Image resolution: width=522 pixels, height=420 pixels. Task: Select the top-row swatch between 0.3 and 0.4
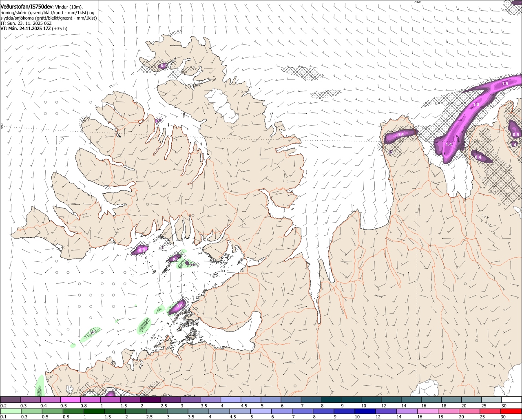click(30, 400)
